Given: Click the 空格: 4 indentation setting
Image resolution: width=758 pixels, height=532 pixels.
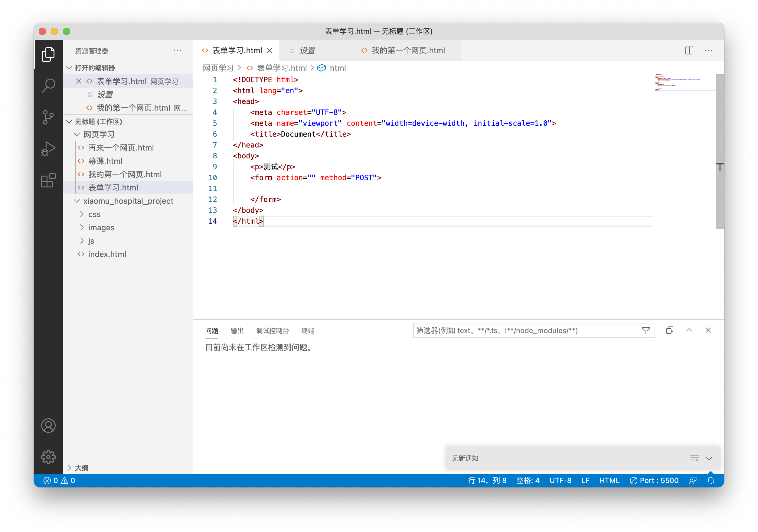Looking at the screenshot, I should tap(528, 481).
